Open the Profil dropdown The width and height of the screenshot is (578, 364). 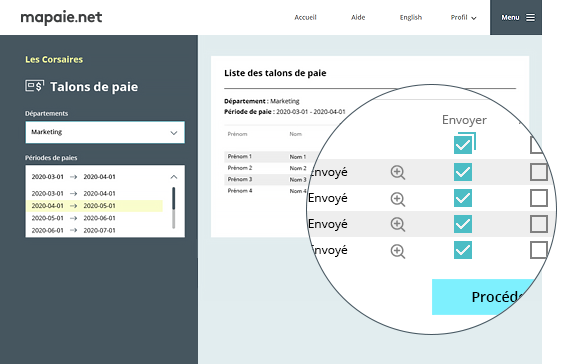click(x=463, y=17)
